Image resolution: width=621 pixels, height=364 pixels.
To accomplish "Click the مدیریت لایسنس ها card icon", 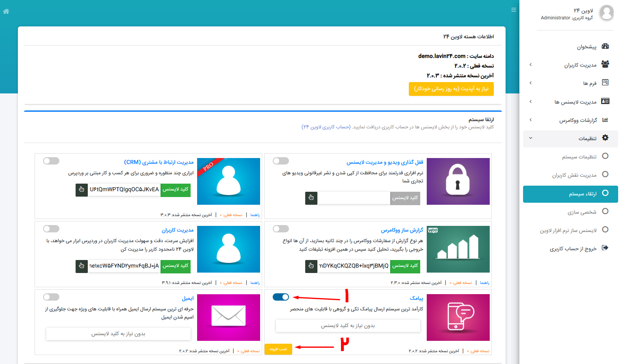I will click(605, 101).
